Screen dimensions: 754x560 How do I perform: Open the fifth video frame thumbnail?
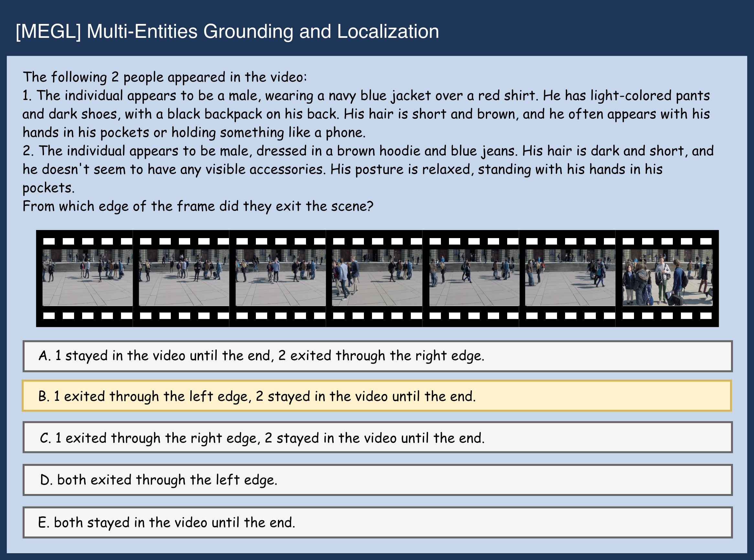click(474, 278)
